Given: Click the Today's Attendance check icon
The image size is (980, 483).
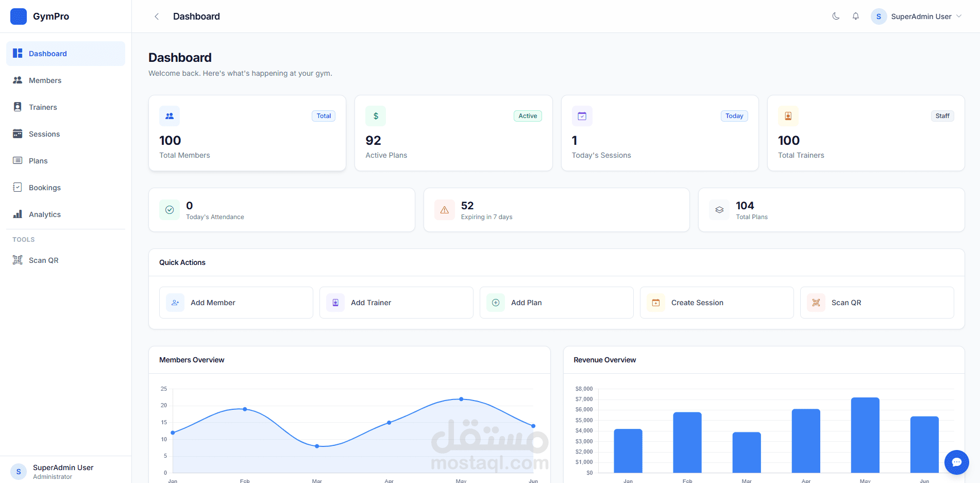Looking at the screenshot, I should pos(170,210).
